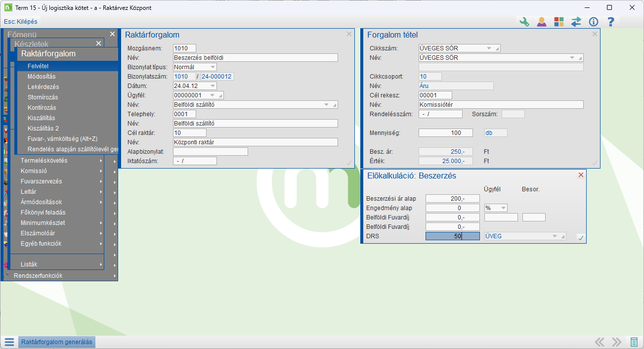Click the swap arrows icon
Image resolution: width=644 pixels, height=349 pixels.
(x=576, y=22)
